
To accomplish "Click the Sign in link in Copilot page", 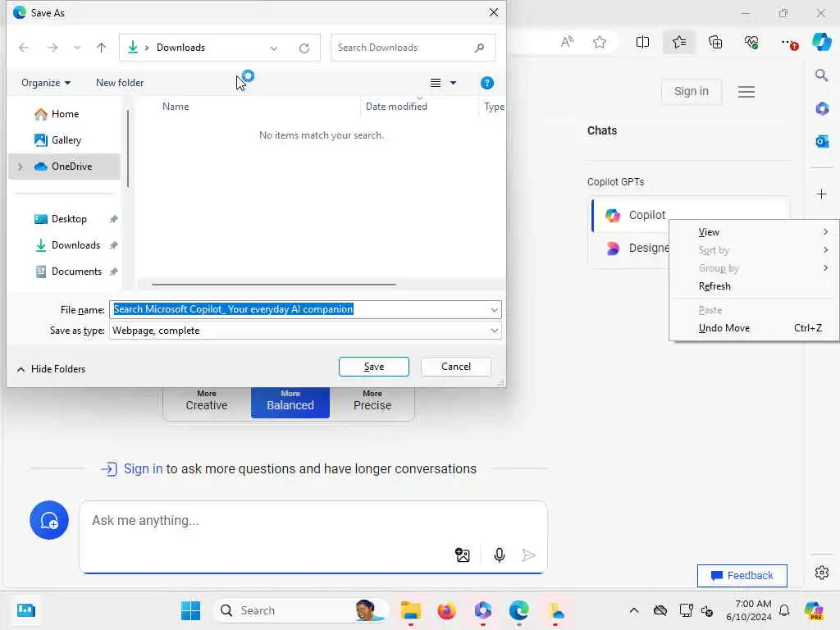I will (x=143, y=468).
